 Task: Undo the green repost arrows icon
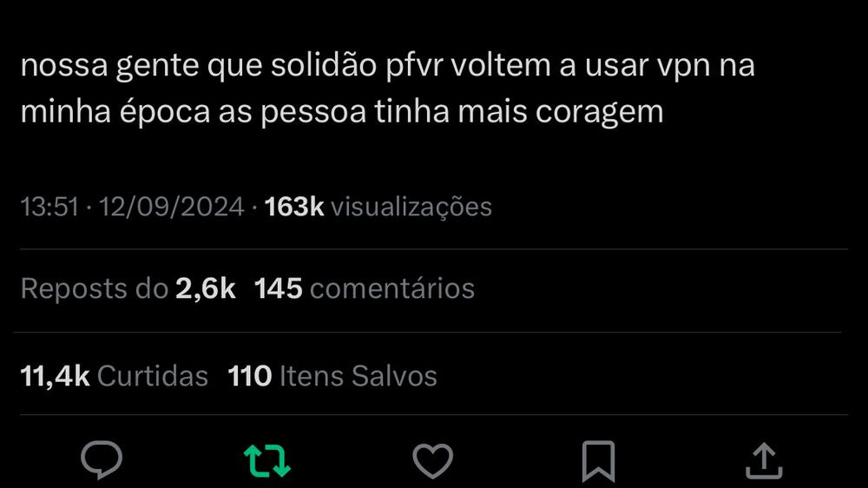tap(267, 460)
